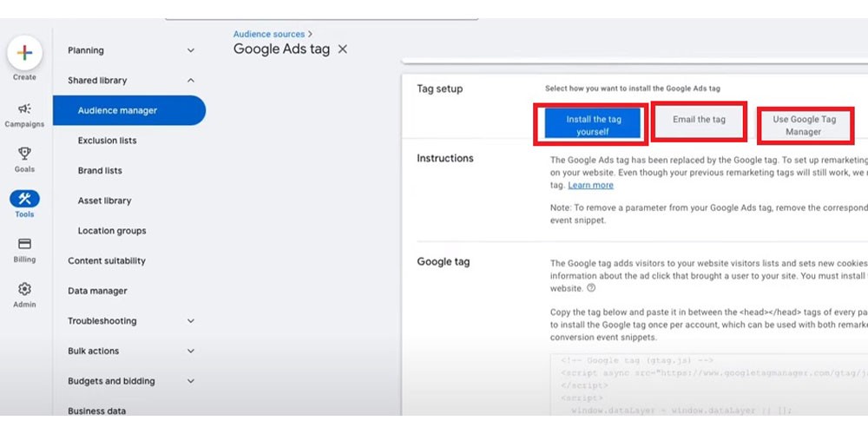This screenshot has width=868, height=434.
Task: Select the Tools wrench icon
Action: point(24,199)
